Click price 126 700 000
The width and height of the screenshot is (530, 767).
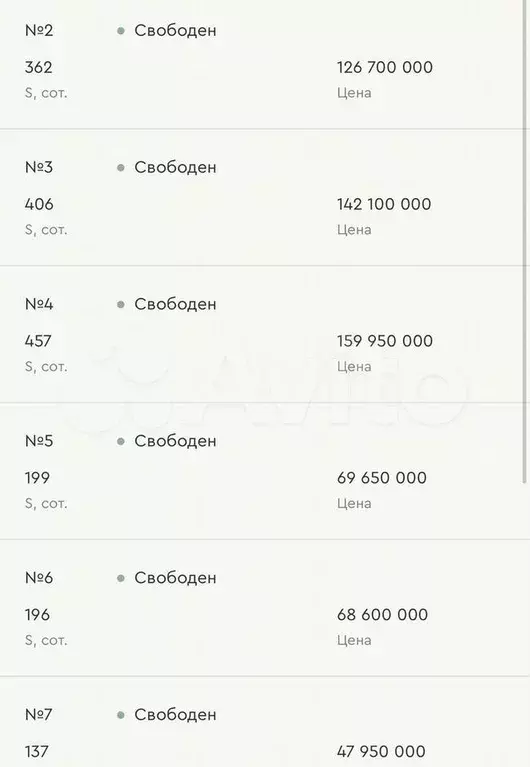385,67
